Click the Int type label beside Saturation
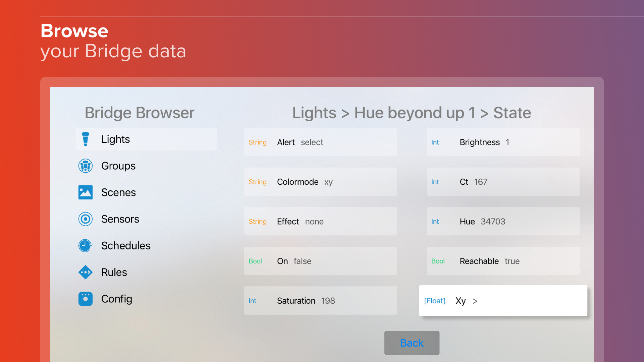Screen dimensions: 644x362 tap(252, 301)
